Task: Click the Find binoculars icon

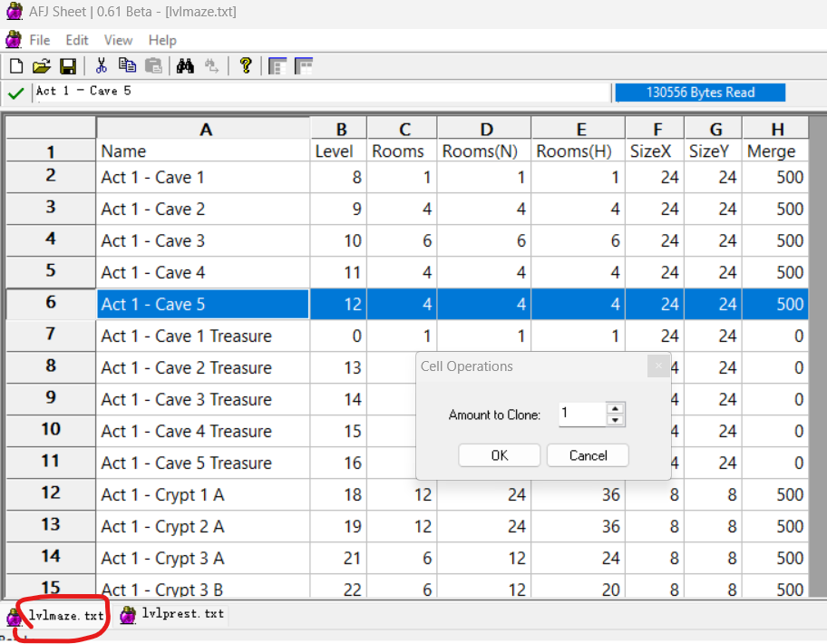Action: coord(185,66)
